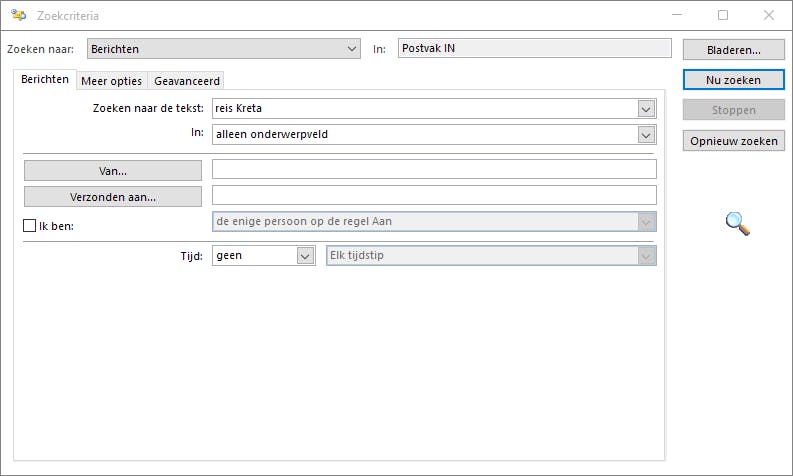This screenshot has width=793, height=476.
Task: Select the Geavanceerd tab
Action: pos(187,81)
